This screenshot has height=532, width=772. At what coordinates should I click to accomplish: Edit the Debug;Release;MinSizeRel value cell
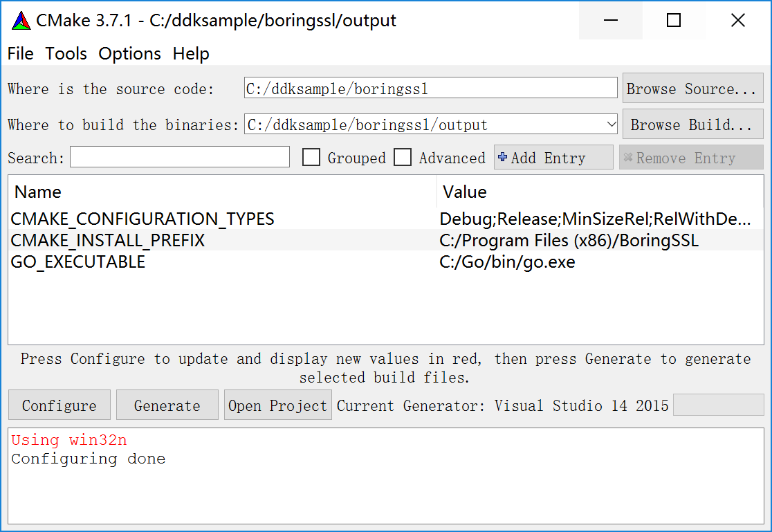tap(595, 219)
